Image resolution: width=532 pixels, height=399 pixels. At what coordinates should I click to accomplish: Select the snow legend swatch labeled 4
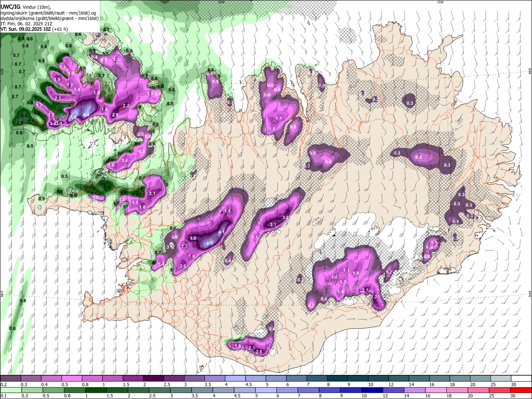point(234,378)
